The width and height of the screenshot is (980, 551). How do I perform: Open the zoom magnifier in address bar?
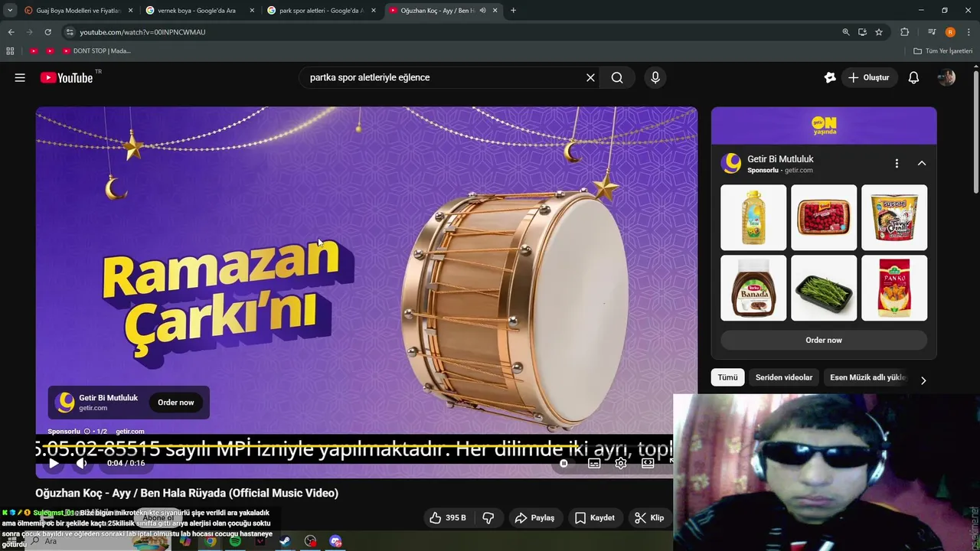tap(845, 32)
